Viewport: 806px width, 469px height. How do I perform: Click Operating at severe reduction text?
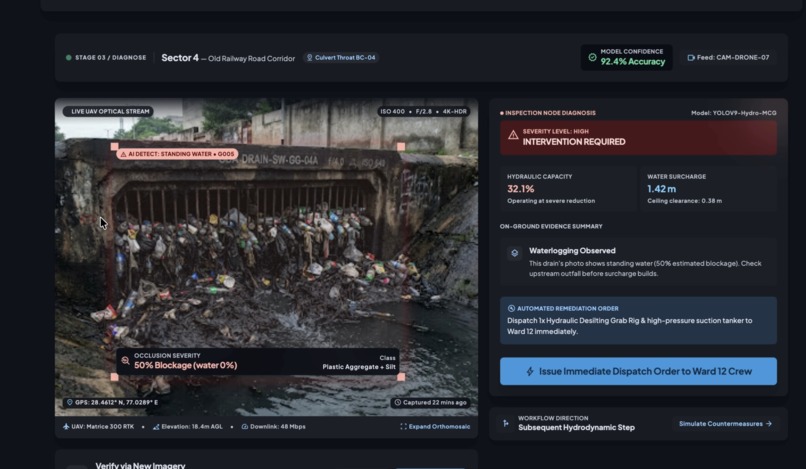point(551,201)
